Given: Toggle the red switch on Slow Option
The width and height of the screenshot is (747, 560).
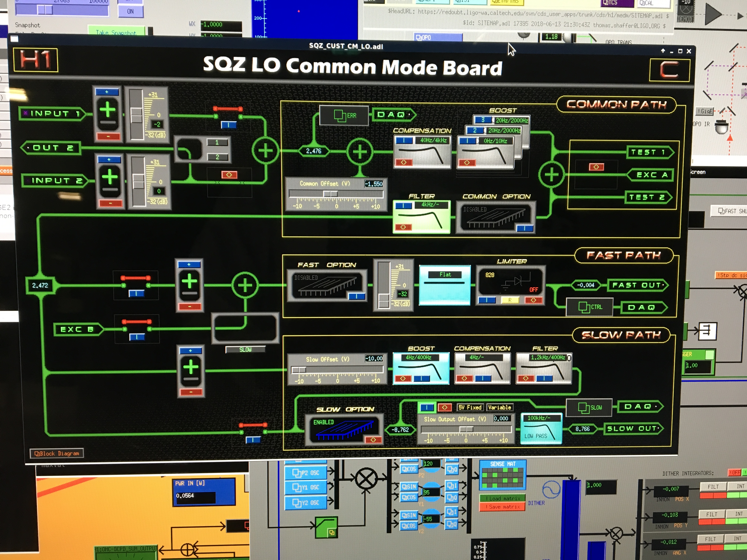Looking at the screenshot, I should coord(373,440).
